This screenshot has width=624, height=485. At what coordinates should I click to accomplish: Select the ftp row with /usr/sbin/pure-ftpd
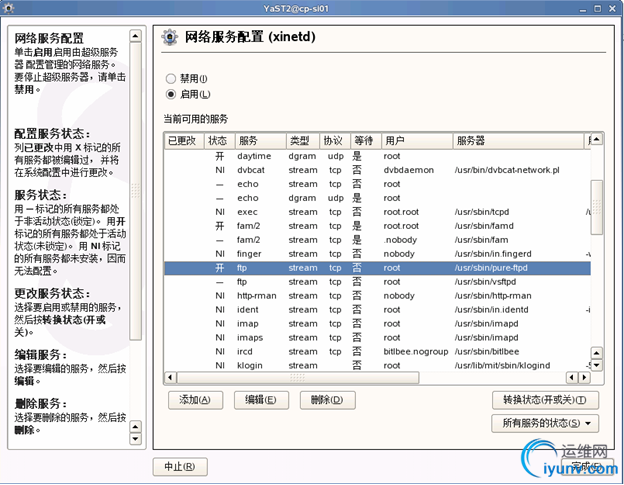pos(377,268)
